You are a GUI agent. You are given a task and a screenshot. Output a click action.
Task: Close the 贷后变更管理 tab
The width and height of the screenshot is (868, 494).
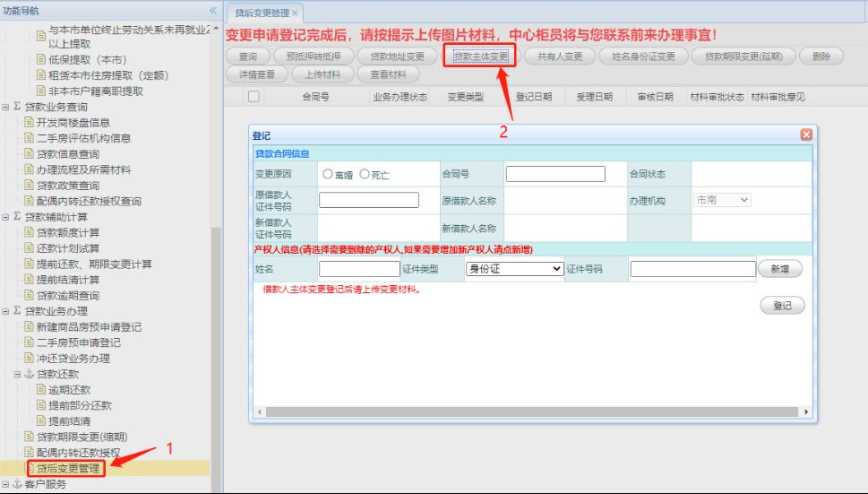[295, 13]
